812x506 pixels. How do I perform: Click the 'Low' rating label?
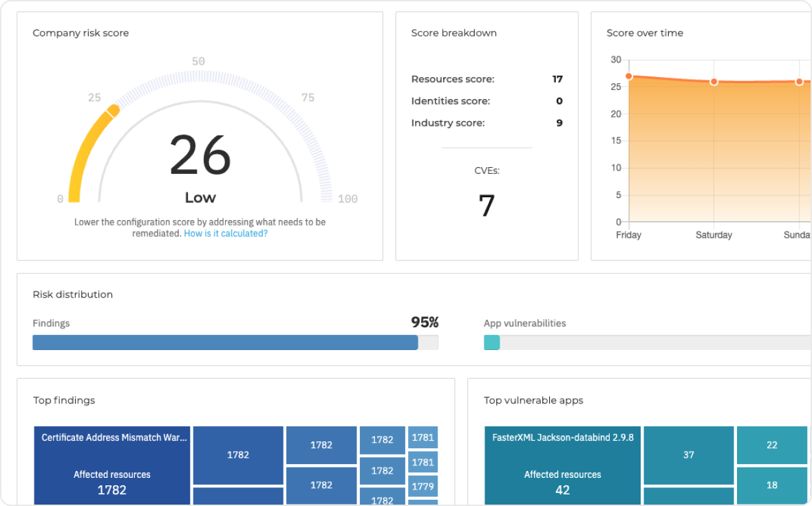[x=199, y=197]
